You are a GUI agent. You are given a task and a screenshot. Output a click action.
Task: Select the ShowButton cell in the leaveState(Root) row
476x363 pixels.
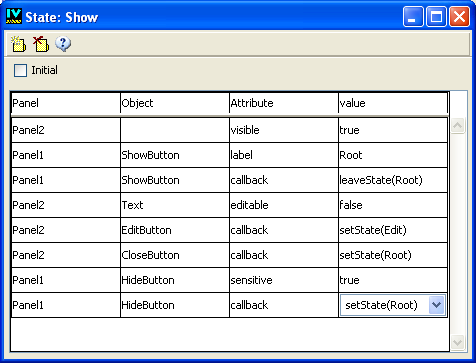tap(175, 180)
